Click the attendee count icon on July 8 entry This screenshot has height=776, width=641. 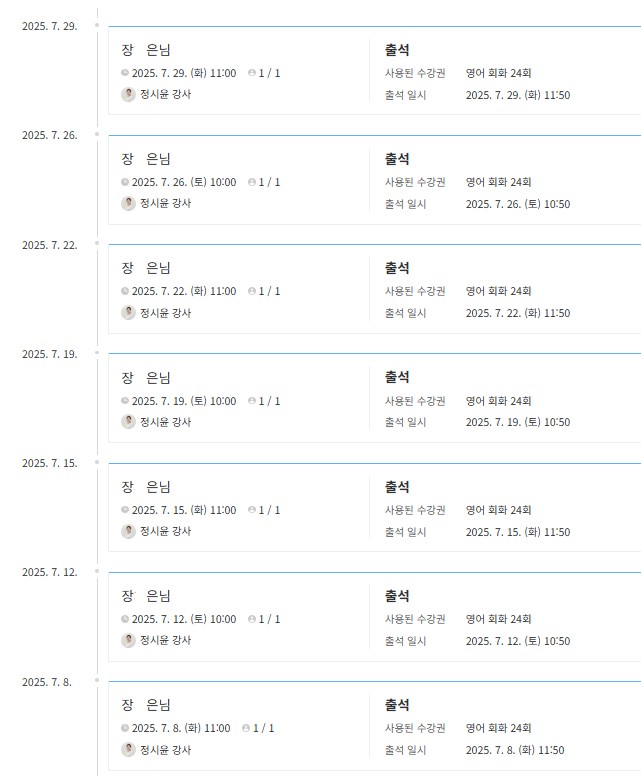pos(246,728)
